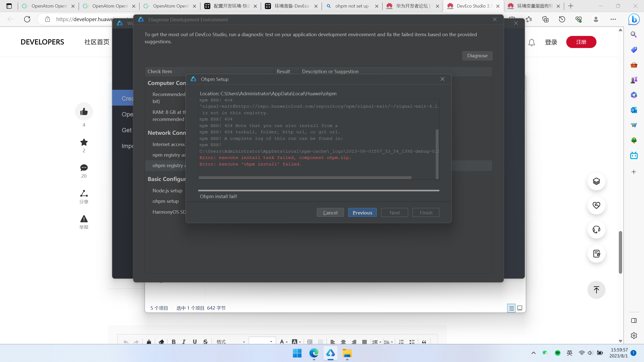Screen dimensions: 644x362
Task: Click the star favorite icon
Action: [x=84, y=142]
